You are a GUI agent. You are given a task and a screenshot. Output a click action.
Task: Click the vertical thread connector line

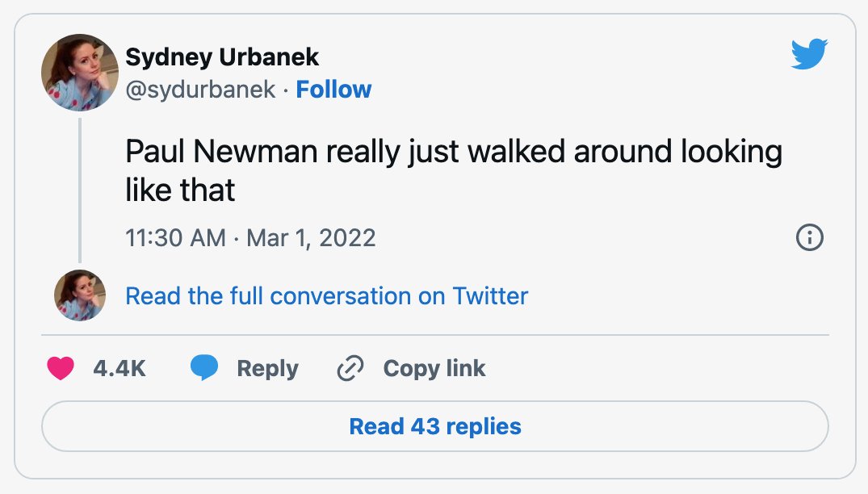pos(80,190)
